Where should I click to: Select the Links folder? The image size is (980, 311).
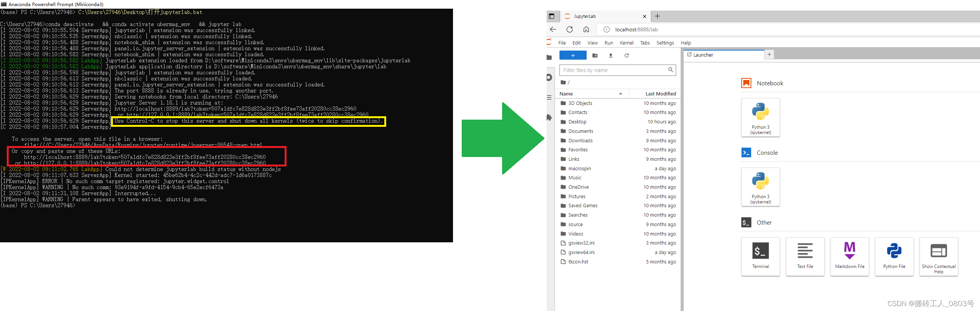coord(618,159)
